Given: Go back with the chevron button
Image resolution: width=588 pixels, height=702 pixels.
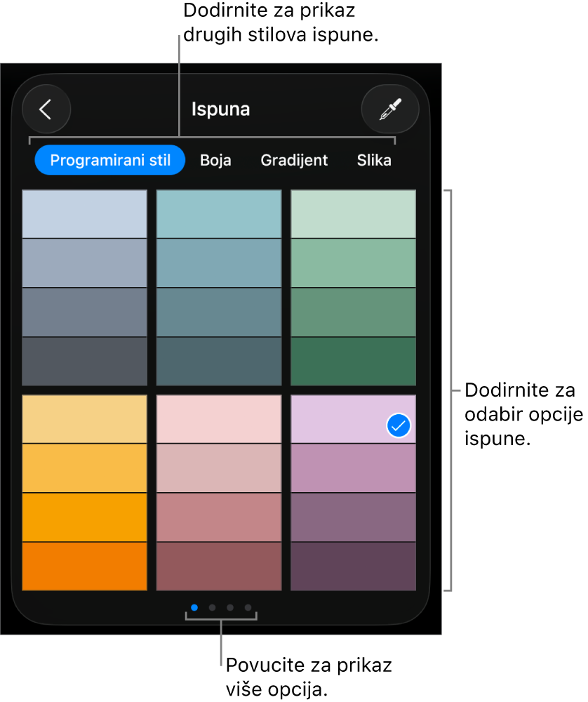Looking at the screenshot, I should (x=46, y=109).
